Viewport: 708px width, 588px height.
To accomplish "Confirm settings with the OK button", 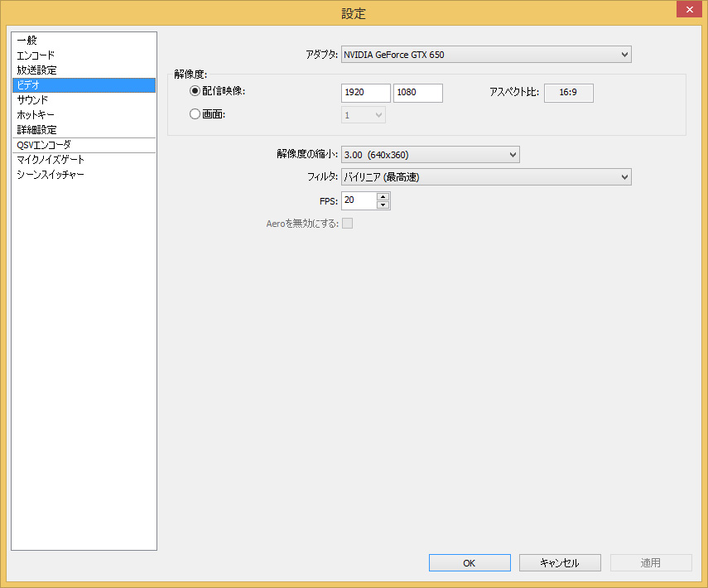I will (470, 562).
